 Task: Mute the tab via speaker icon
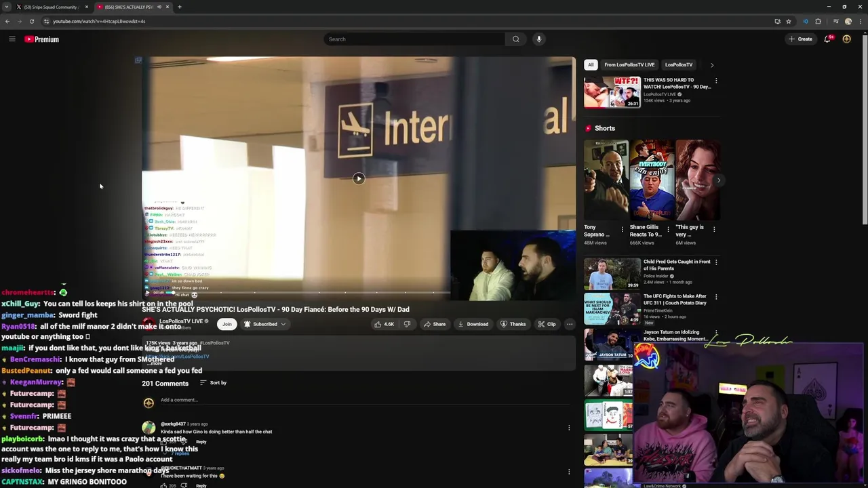pyautogui.click(x=159, y=7)
